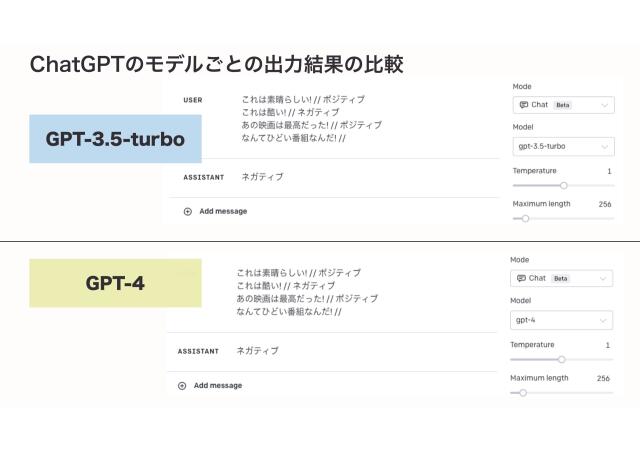This screenshot has width=640, height=452.
Task: Click the top Maximum length slider handle
Action: [x=525, y=218]
